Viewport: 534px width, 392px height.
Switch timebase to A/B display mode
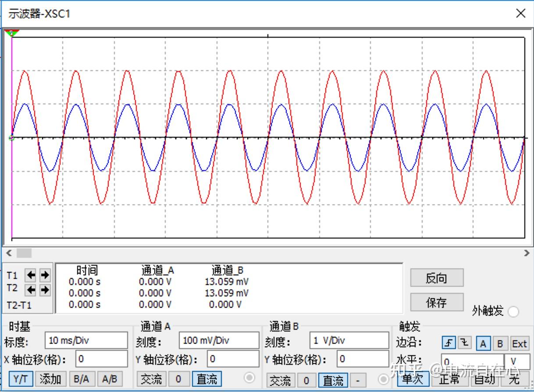point(110,378)
